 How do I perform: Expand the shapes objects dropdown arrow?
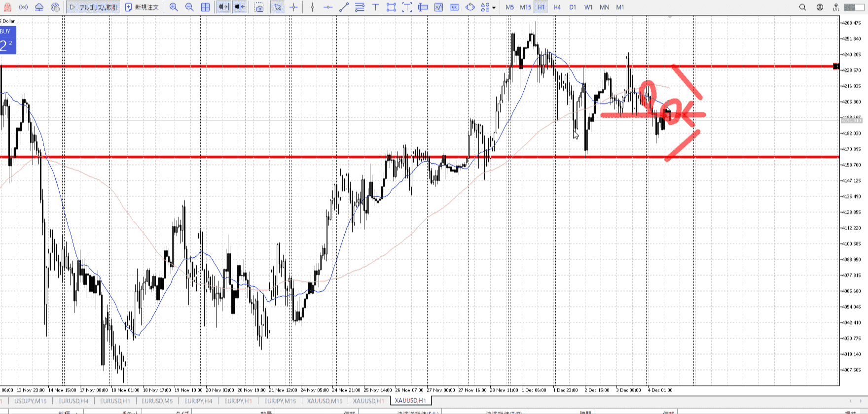(494, 8)
